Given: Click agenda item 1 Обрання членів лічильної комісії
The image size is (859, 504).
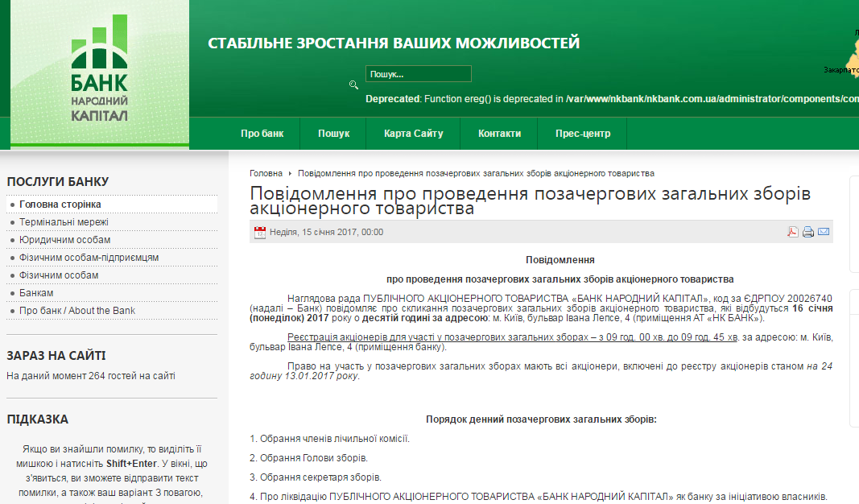Looking at the screenshot, I should click(330, 438).
